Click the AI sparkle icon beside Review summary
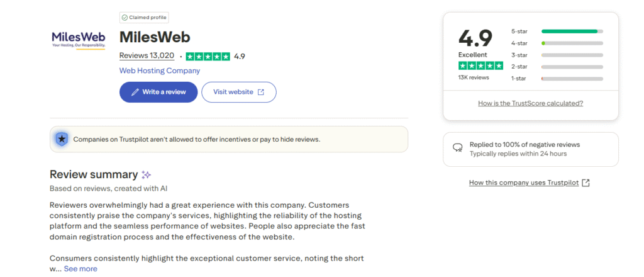644x277 pixels. click(x=146, y=174)
